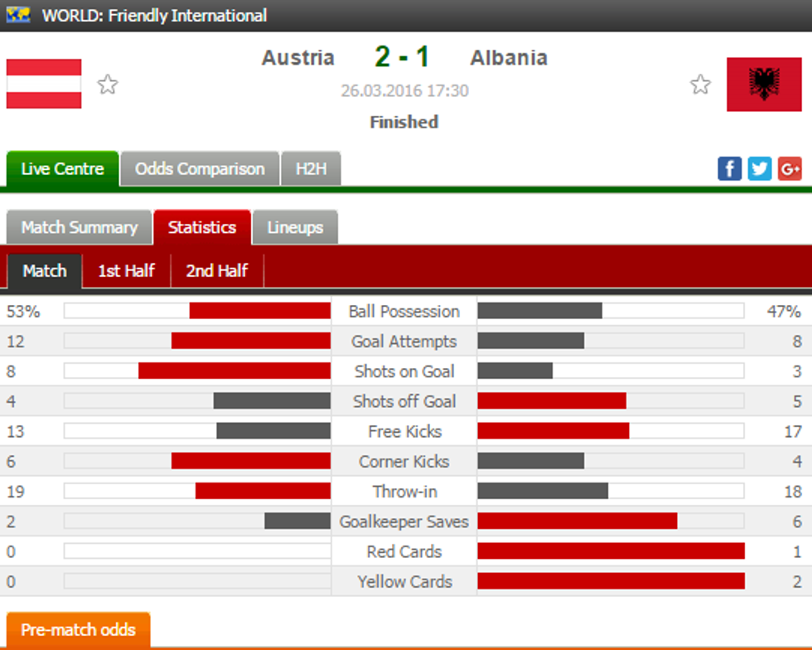Share match on Facebook
Image resolution: width=812 pixels, height=650 pixels.
pos(729,168)
